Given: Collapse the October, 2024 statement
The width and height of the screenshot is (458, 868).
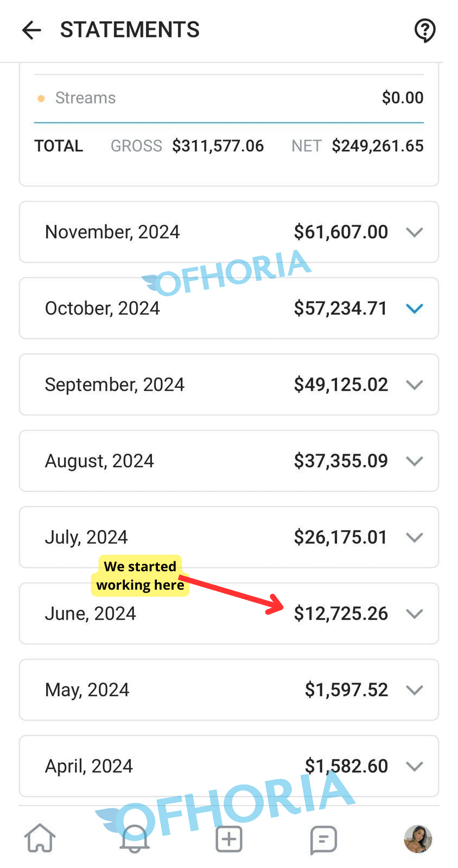Looking at the screenshot, I should pos(414,308).
